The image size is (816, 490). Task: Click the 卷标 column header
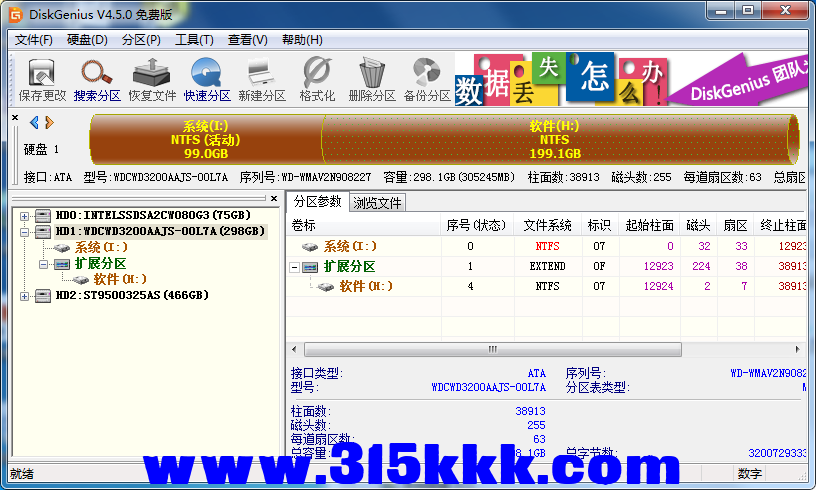tap(363, 225)
